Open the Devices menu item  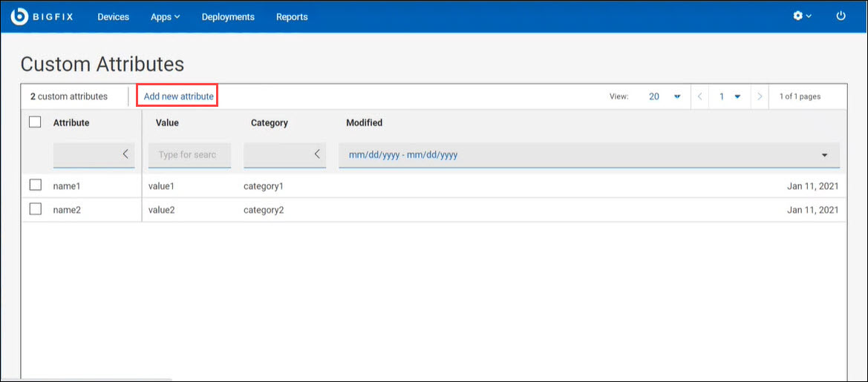pos(113,16)
